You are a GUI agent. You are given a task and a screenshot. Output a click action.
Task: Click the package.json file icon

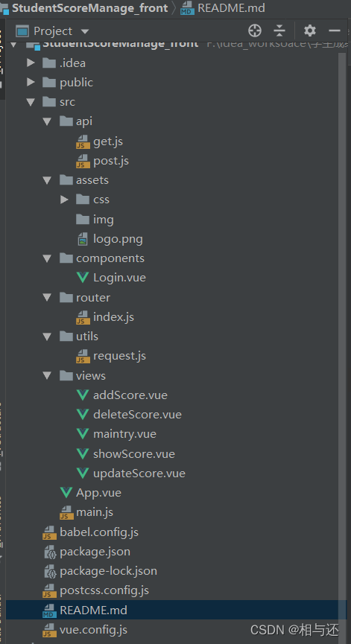[50, 552]
